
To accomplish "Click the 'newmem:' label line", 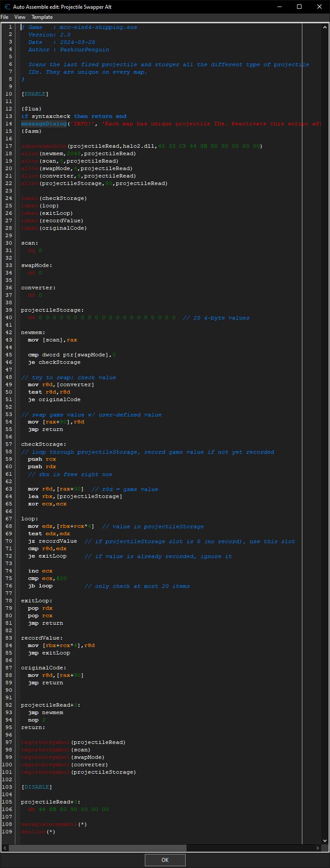I will (33, 333).
